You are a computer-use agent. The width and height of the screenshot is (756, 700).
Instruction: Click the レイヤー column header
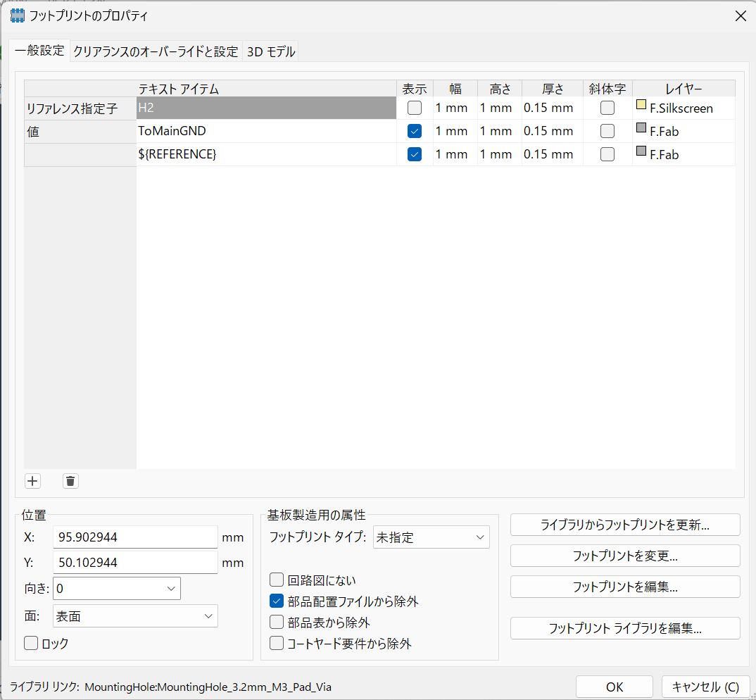[x=683, y=88]
